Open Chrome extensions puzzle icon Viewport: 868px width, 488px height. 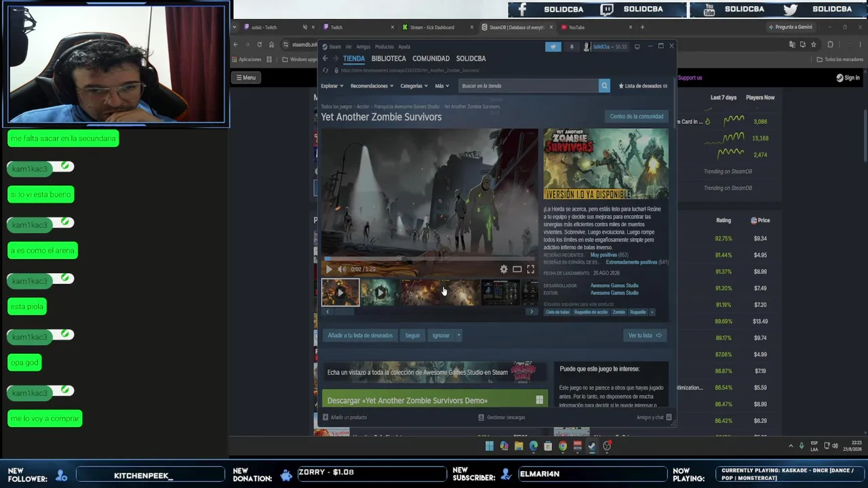tap(830, 45)
